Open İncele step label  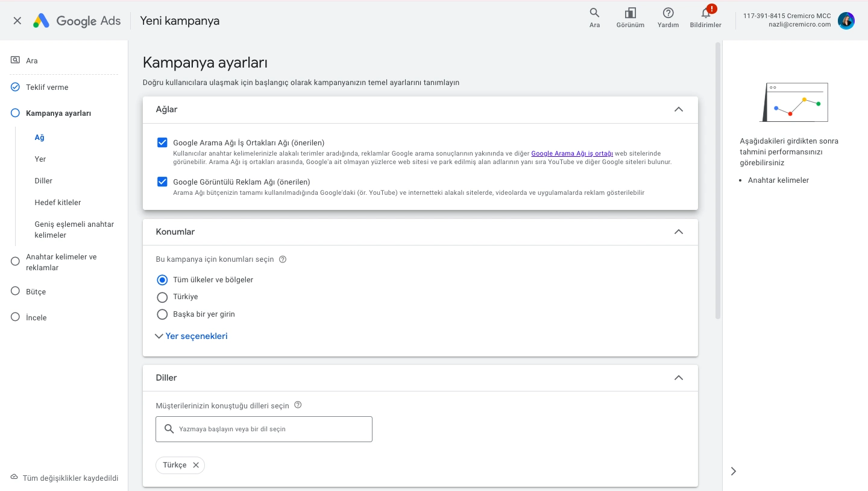pyautogui.click(x=36, y=317)
